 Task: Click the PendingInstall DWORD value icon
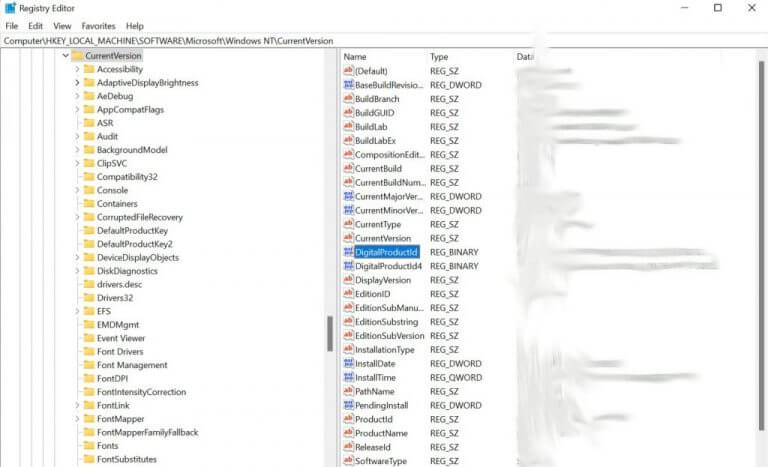click(348, 405)
